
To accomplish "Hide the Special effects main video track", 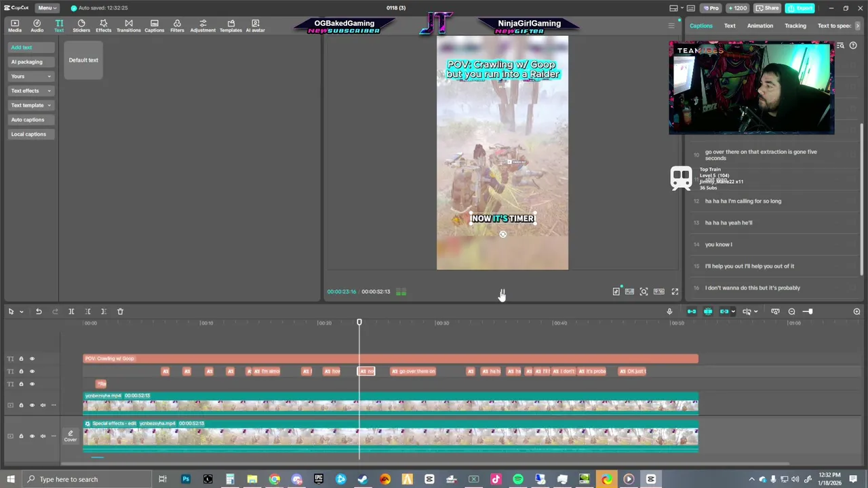I will [x=32, y=436].
